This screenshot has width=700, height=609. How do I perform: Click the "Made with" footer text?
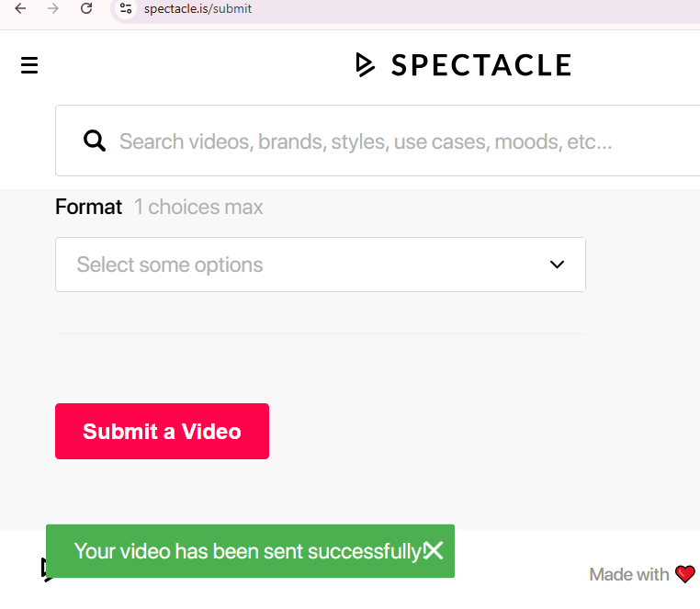pyautogui.click(x=629, y=574)
